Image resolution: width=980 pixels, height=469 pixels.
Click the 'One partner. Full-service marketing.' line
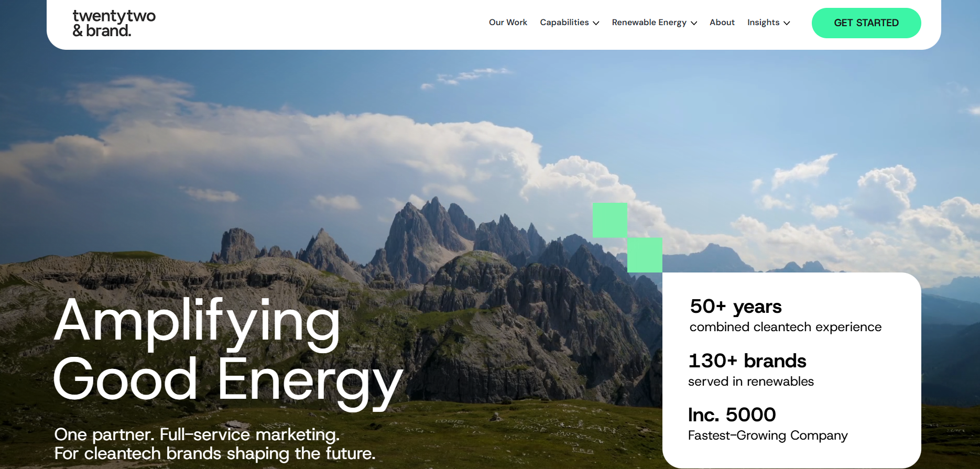197,434
